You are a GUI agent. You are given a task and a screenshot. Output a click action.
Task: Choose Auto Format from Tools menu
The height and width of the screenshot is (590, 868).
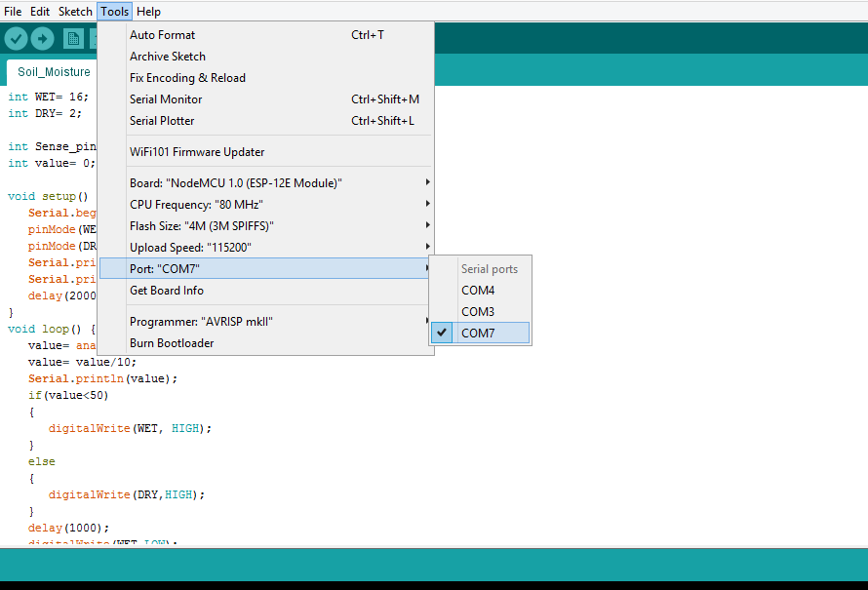(x=265, y=35)
